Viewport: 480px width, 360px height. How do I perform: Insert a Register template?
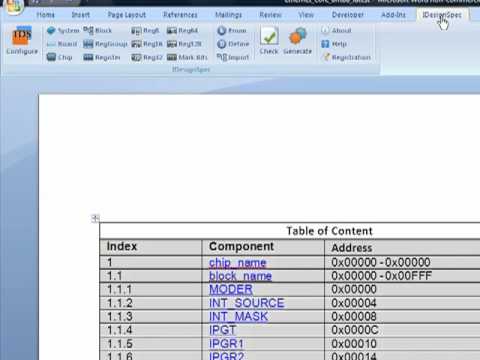[x=102, y=57]
